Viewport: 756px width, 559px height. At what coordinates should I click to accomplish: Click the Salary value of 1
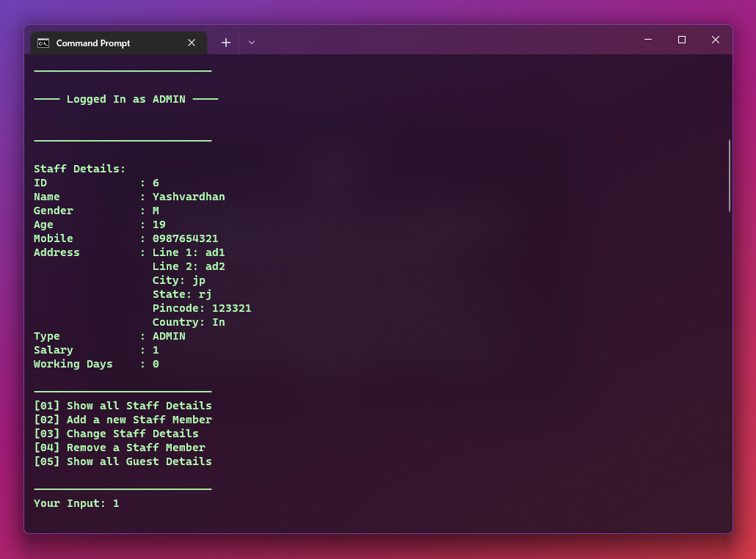coord(155,349)
